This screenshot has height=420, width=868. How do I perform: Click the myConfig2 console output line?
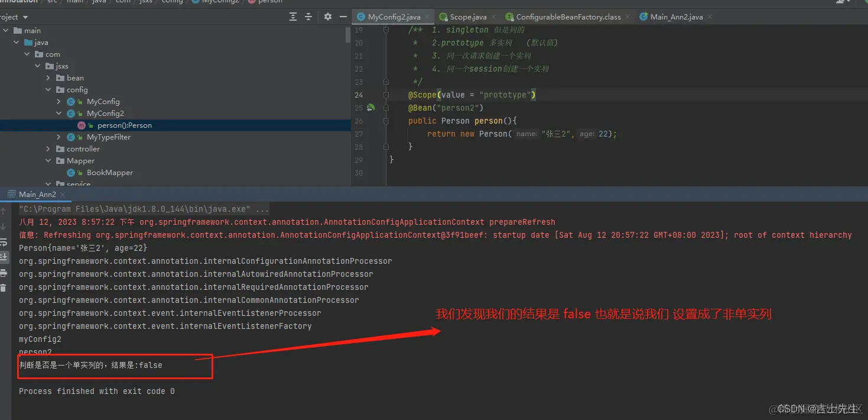click(40, 339)
